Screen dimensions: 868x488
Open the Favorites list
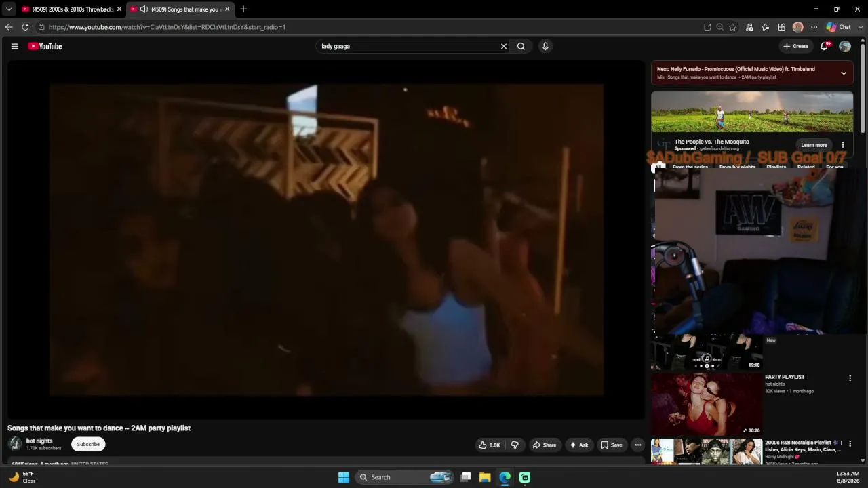coord(766,27)
